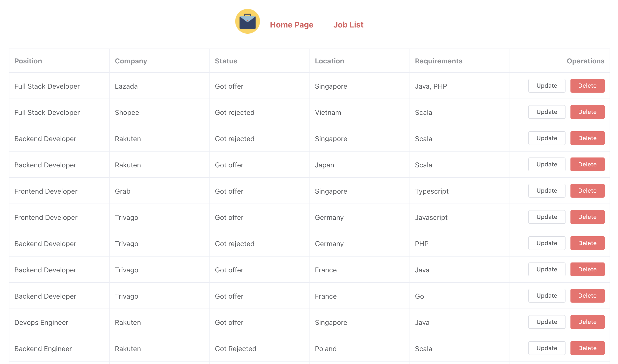Update the Devops Engineer job

[x=546, y=322]
